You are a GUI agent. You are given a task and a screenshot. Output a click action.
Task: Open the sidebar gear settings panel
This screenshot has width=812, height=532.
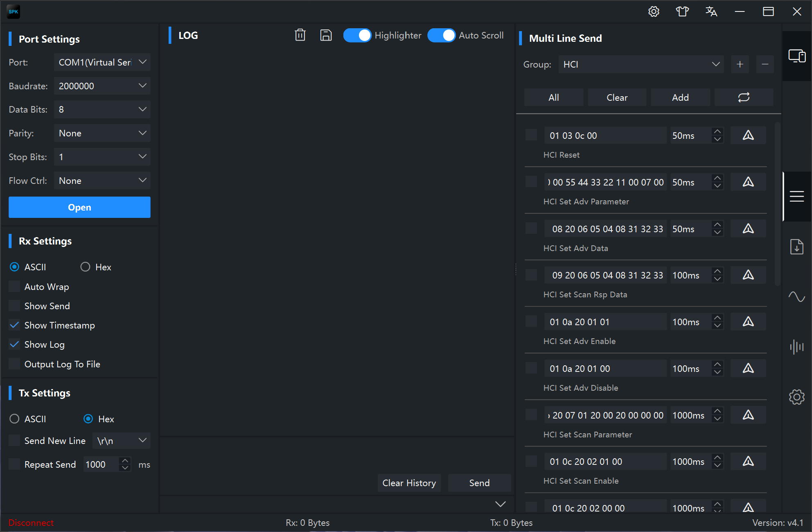coord(797,397)
